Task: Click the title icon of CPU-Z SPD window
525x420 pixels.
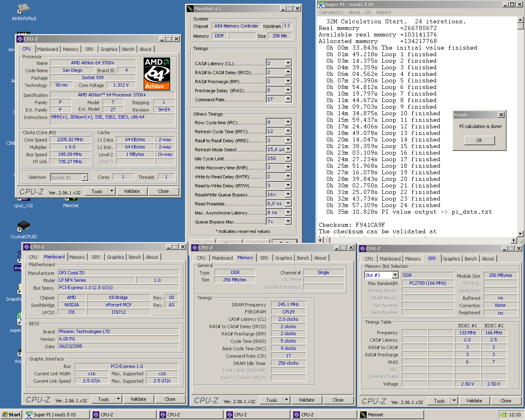Action: pyautogui.click(x=363, y=249)
